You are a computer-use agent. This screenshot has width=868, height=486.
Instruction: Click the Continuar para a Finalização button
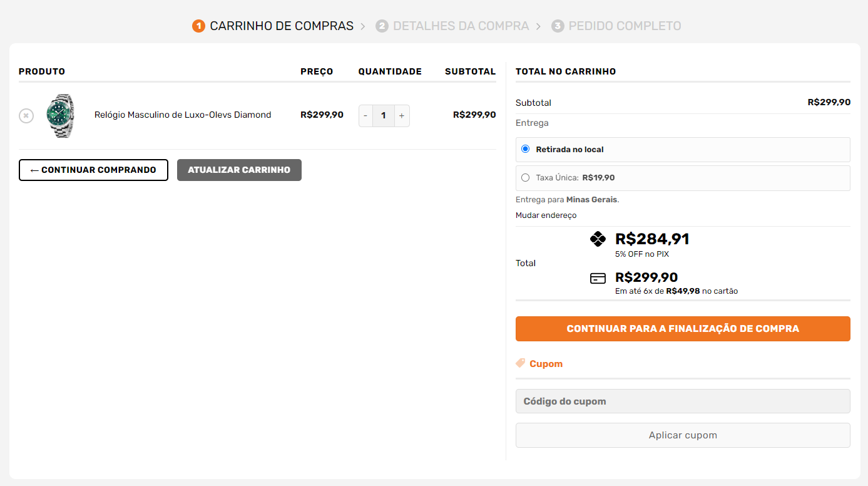682,328
